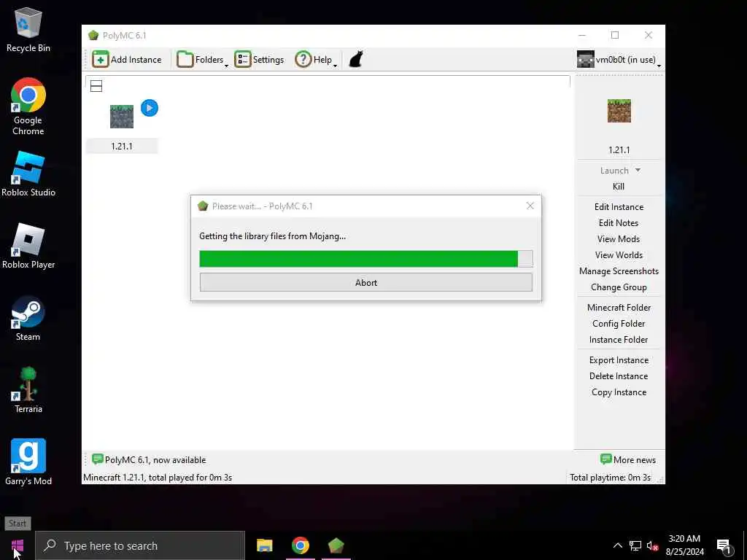Open the Config Folder

click(619, 324)
